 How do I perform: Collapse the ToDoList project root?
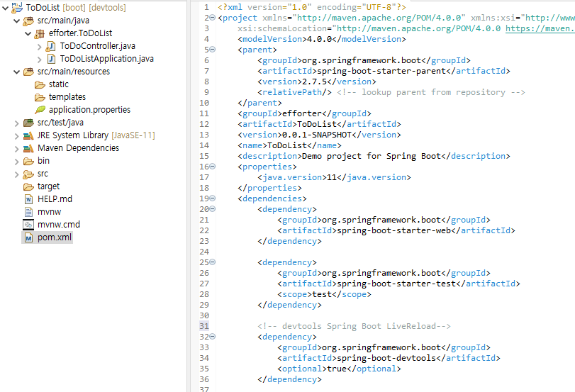5,8
